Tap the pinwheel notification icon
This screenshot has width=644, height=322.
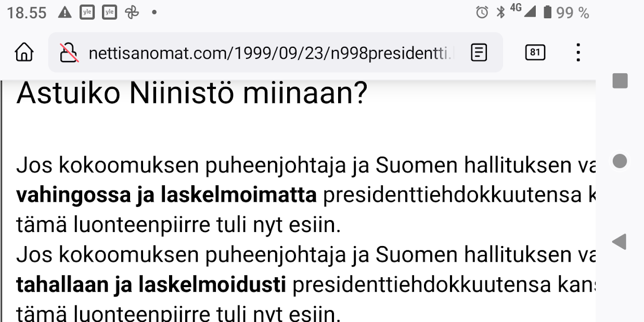tap(132, 12)
